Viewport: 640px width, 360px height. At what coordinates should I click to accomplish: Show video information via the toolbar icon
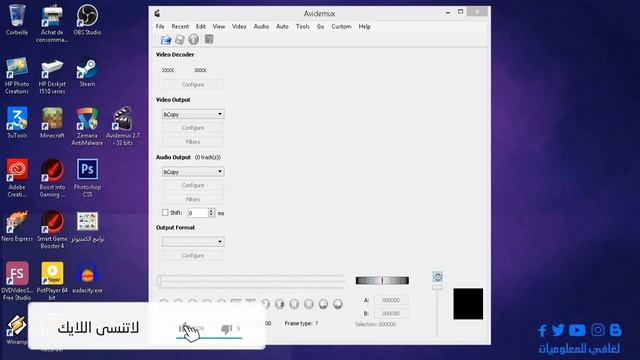pyautogui.click(x=193, y=40)
